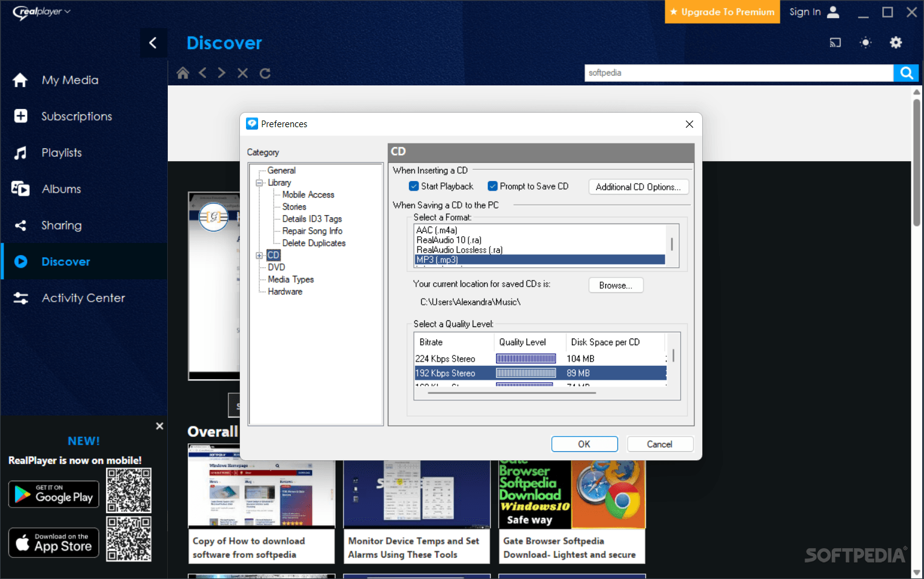Select Mobile Access category
924x579 pixels.
(x=308, y=195)
